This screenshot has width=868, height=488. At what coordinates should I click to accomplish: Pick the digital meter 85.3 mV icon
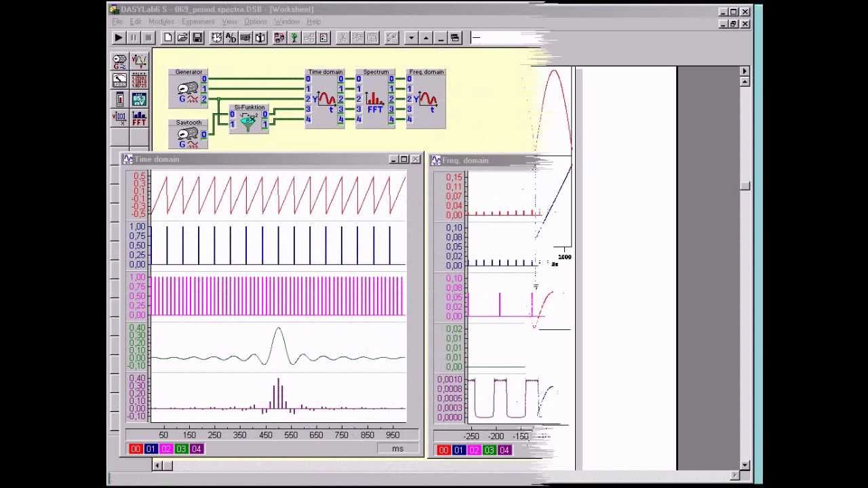(x=139, y=100)
